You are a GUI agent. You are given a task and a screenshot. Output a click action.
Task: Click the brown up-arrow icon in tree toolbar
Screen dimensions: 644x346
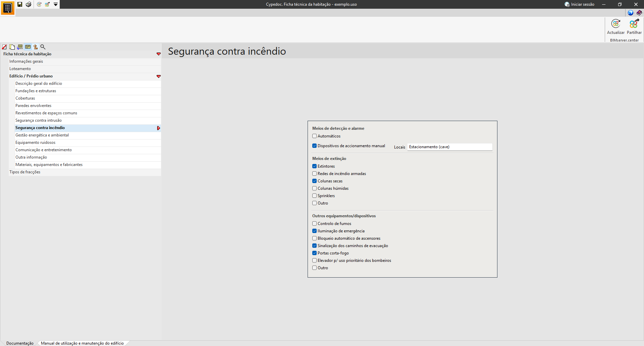click(x=35, y=47)
